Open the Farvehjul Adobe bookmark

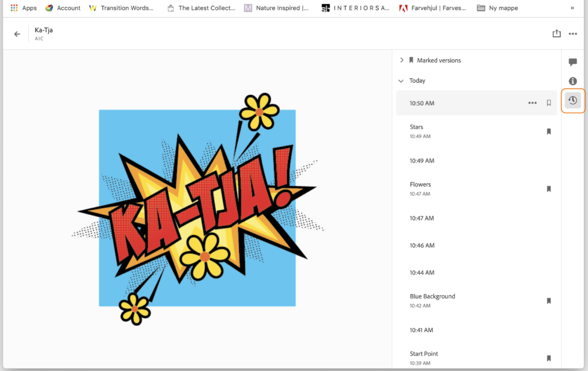[x=433, y=8]
